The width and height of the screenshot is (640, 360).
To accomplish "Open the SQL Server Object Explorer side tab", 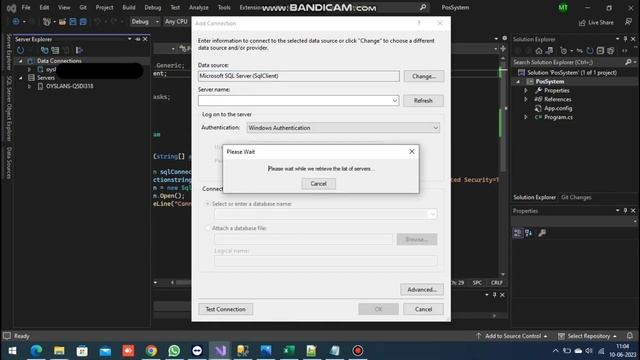I will pyautogui.click(x=9, y=108).
